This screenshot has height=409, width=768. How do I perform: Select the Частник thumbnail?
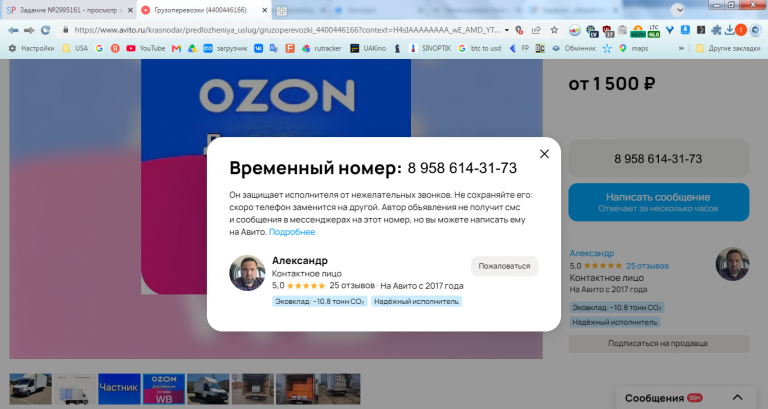click(x=119, y=389)
